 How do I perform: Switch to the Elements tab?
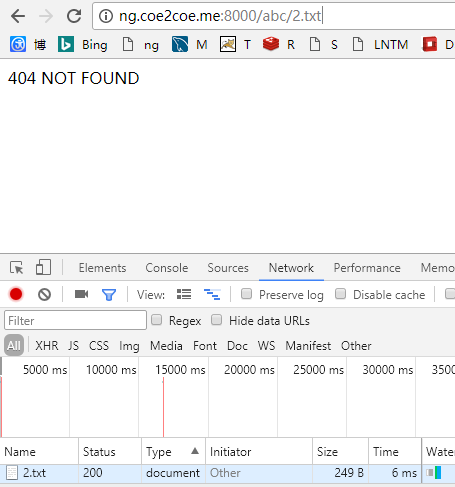pyautogui.click(x=102, y=268)
